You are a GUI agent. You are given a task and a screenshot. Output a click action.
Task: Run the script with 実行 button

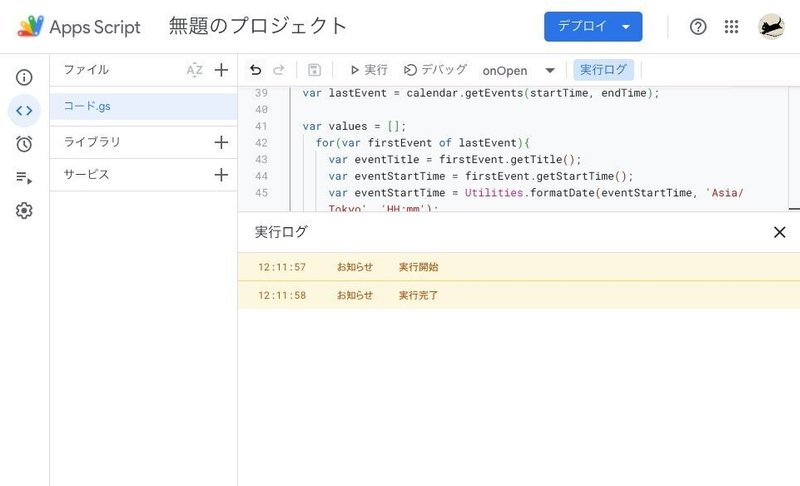[x=368, y=70]
